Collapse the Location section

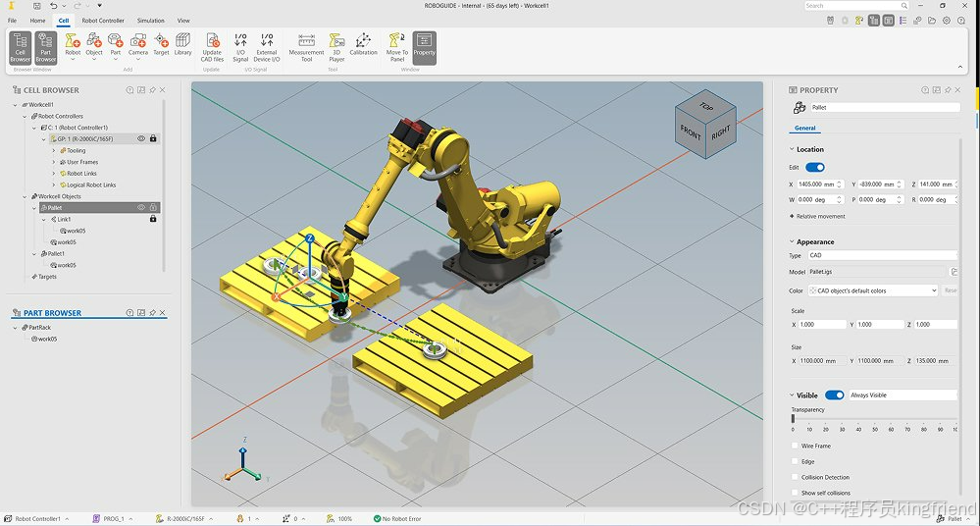[x=792, y=149]
